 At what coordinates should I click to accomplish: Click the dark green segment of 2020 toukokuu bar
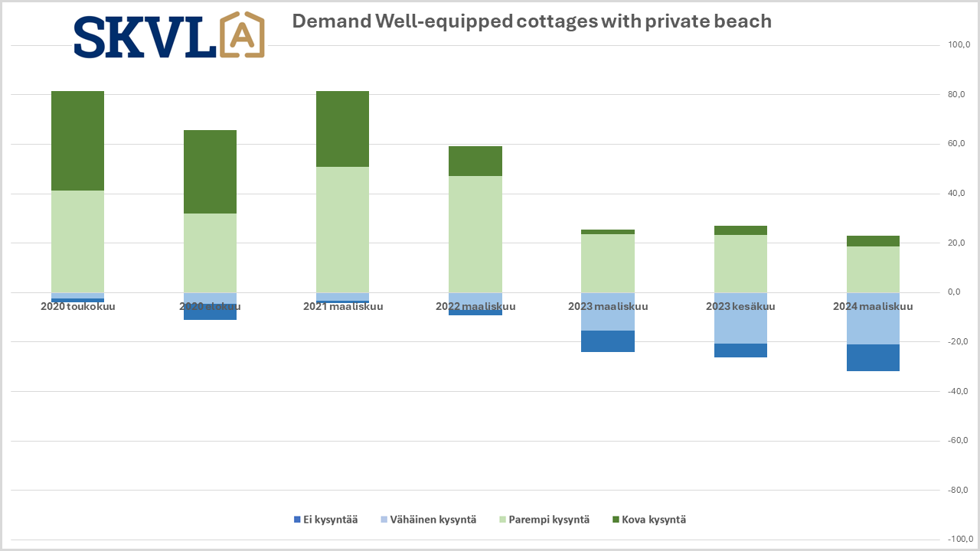[x=77, y=141]
